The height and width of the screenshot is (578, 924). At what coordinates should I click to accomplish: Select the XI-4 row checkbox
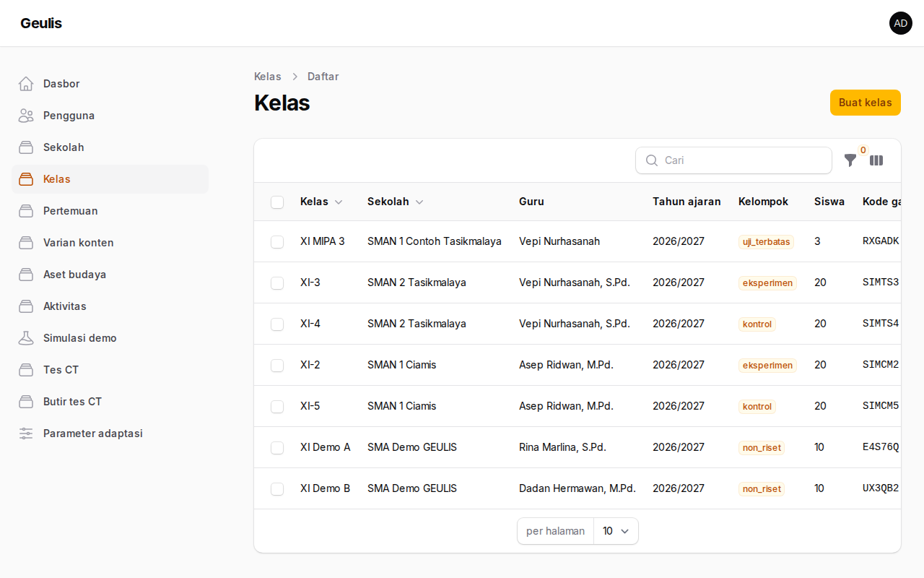[x=277, y=324]
